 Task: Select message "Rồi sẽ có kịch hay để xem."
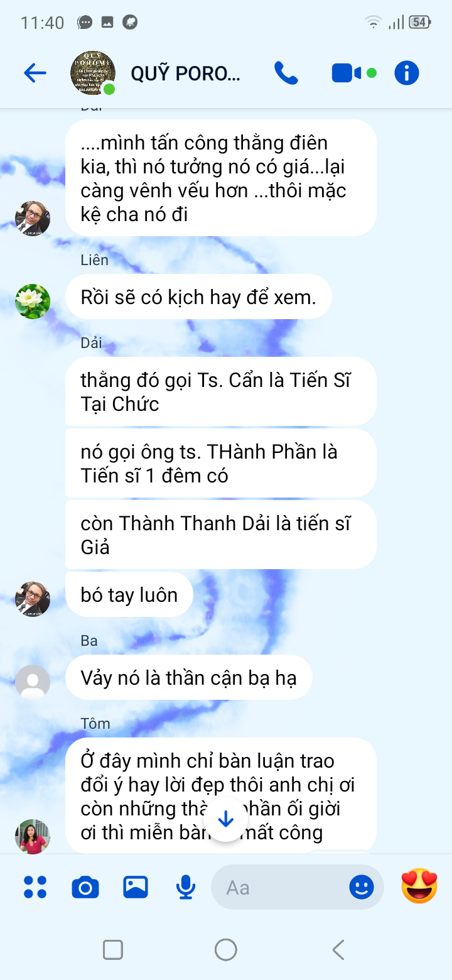tap(198, 297)
